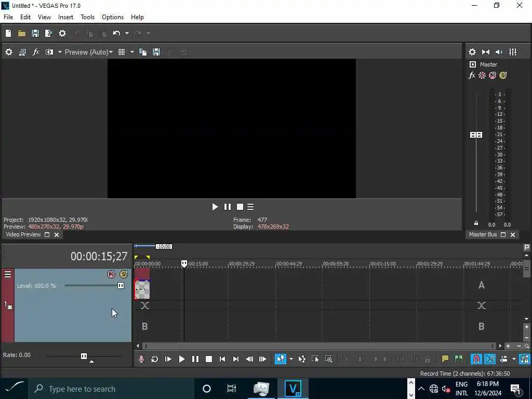
Task: Toggle Loop Playback in transport bar
Action: pyautogui.click(x=154, y=359)
